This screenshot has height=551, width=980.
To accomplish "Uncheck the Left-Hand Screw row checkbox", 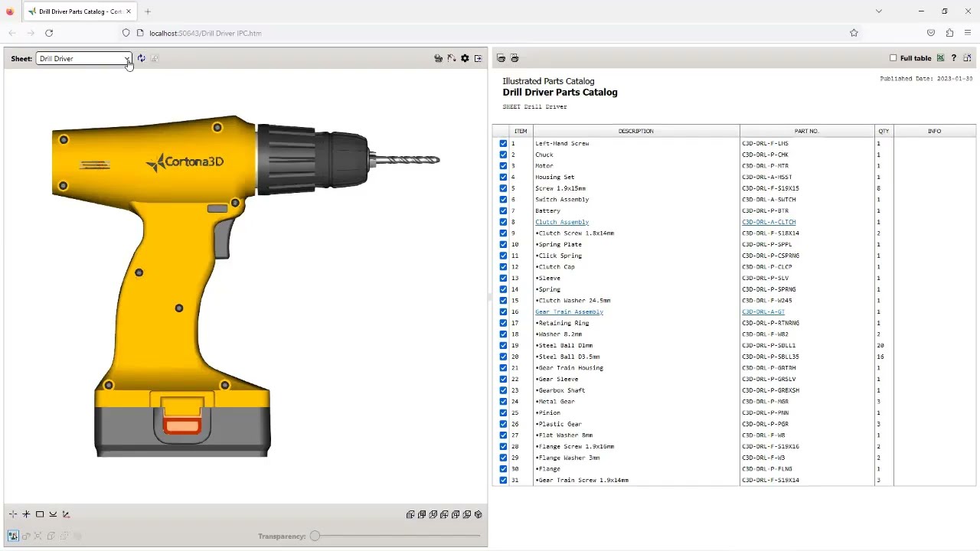I will (503, 143).
